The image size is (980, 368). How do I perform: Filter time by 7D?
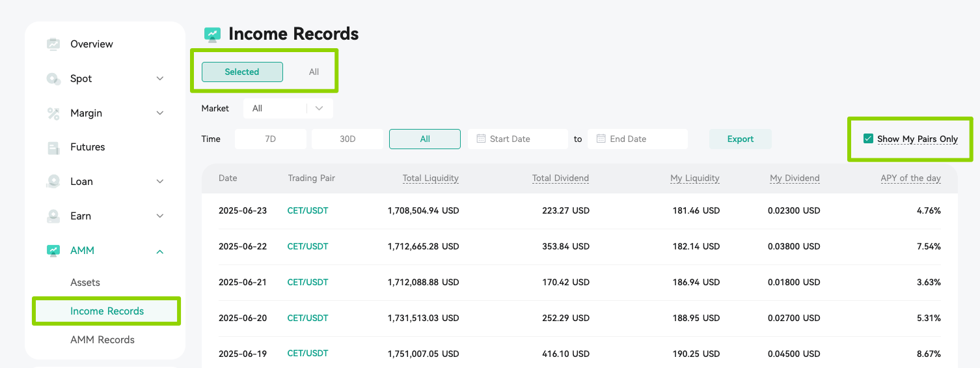pyautogui.click(x=271, y=139)
